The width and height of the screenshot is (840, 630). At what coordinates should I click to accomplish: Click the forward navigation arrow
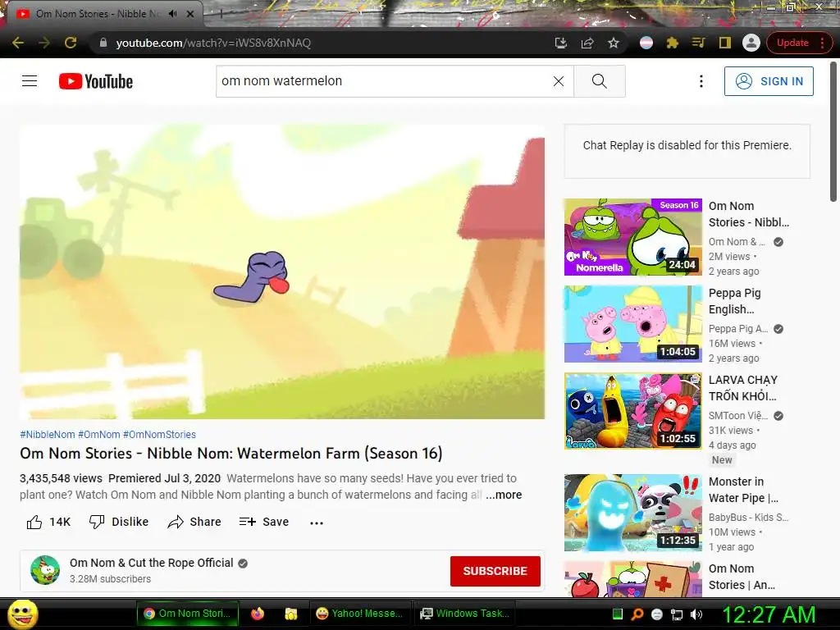pyautogui.click(x=44, y=43)
